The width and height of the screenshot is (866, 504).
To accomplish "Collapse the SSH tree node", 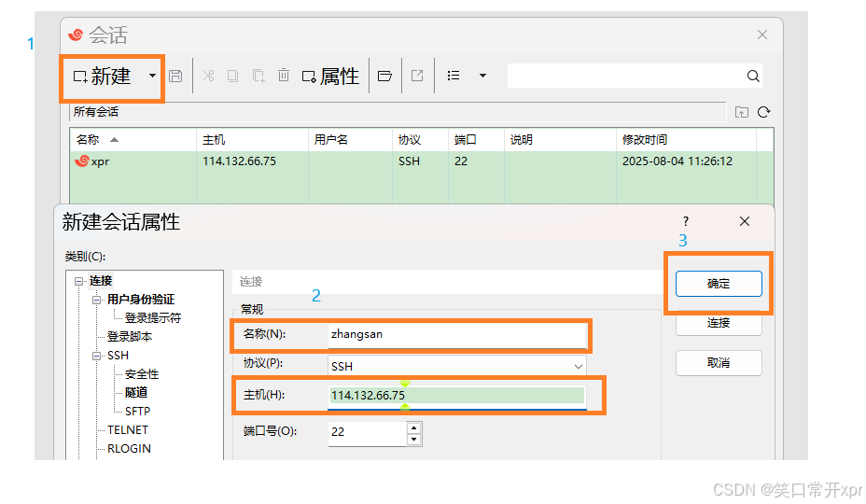I will (x=98, y=356).
